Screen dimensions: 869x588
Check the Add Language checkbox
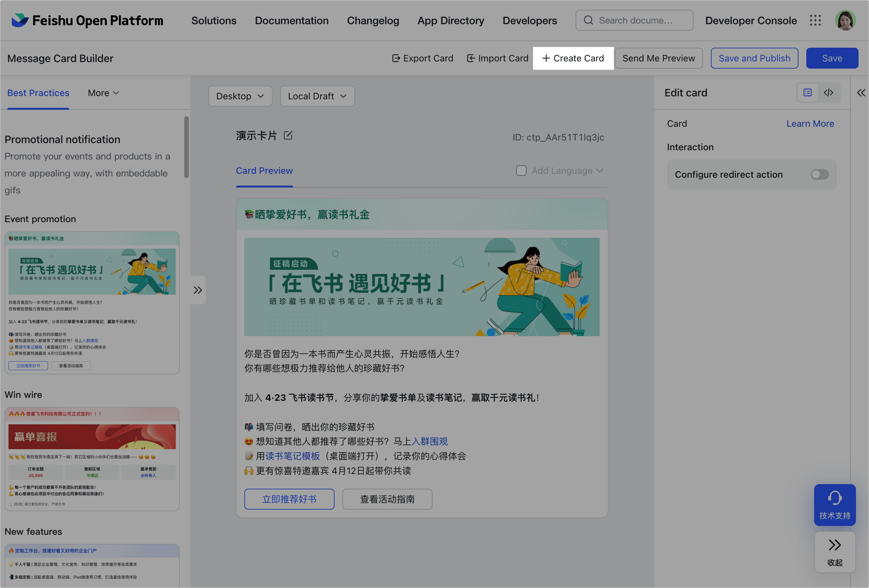click(521, 171)
